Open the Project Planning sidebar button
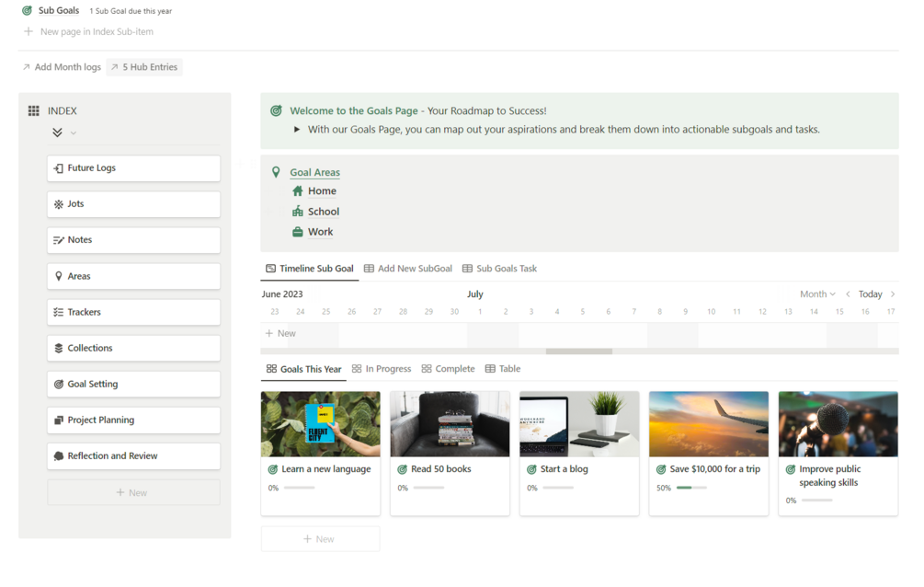 click(133, 420)
